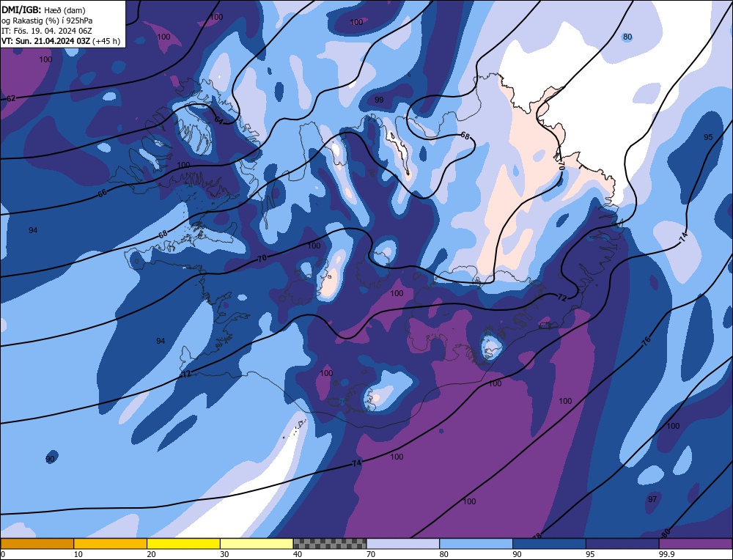Click the orange 10–20 legend swatch
The width and height of the screenshot is (733, 560).
click(x=111, y=544)
